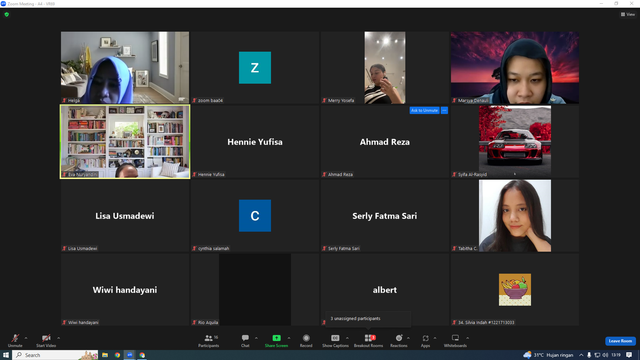Expand audio options arrow beside Unmute
Image resolution: width=640 pixels, height=360 pixels.
[x=26, y=338]
